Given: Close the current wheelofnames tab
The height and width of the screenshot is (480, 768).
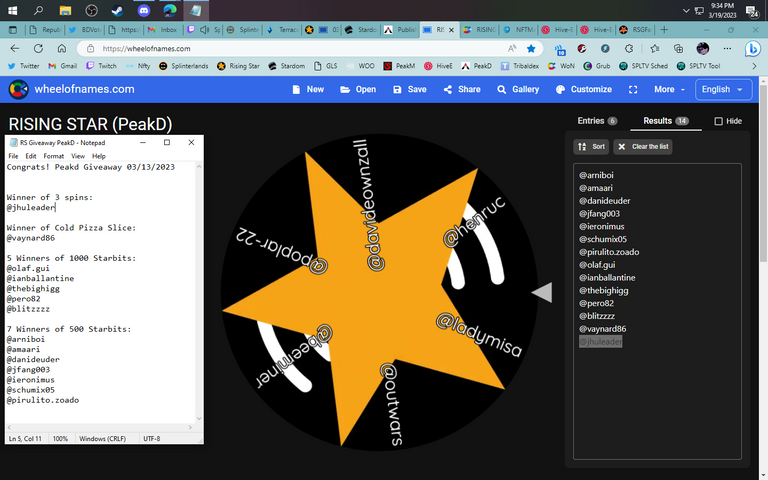Looking at the screenshot, I should 451,30.
